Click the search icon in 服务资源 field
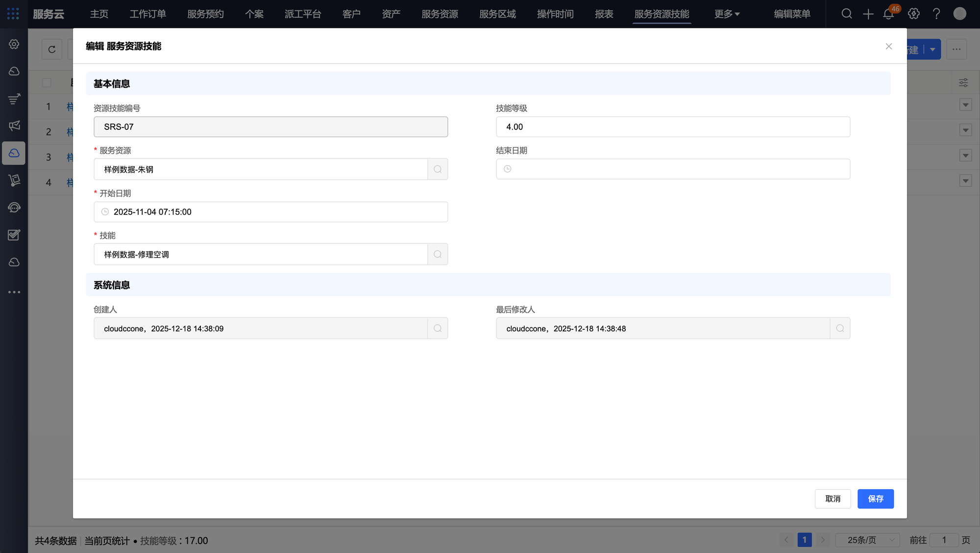 coord(438,169)
